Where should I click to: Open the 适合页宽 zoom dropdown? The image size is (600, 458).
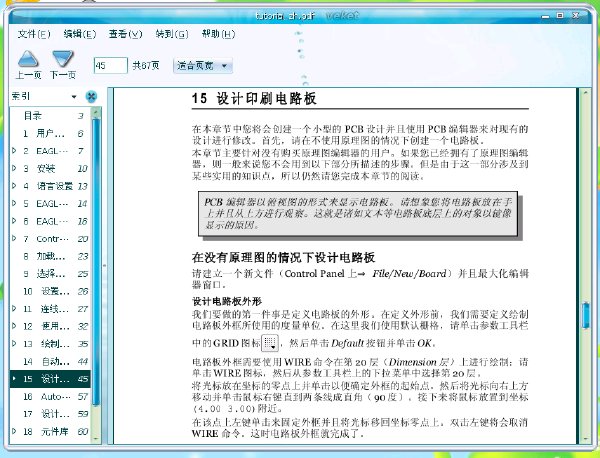[202, 66]
